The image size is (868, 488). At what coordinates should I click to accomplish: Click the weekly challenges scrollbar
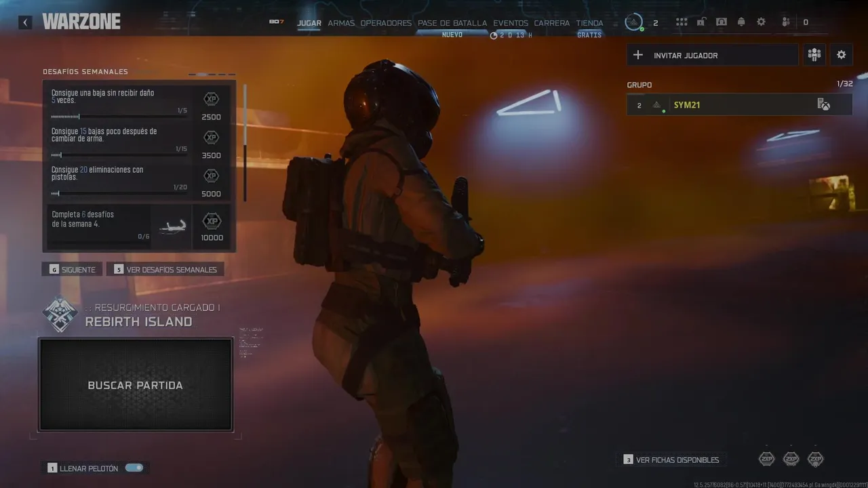point(245,142)
